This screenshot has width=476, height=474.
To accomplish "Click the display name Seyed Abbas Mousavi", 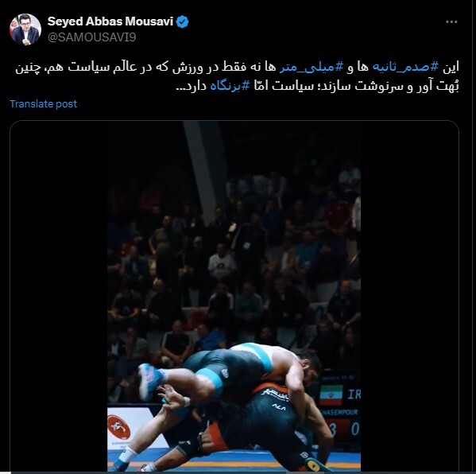I will [110, 21].
